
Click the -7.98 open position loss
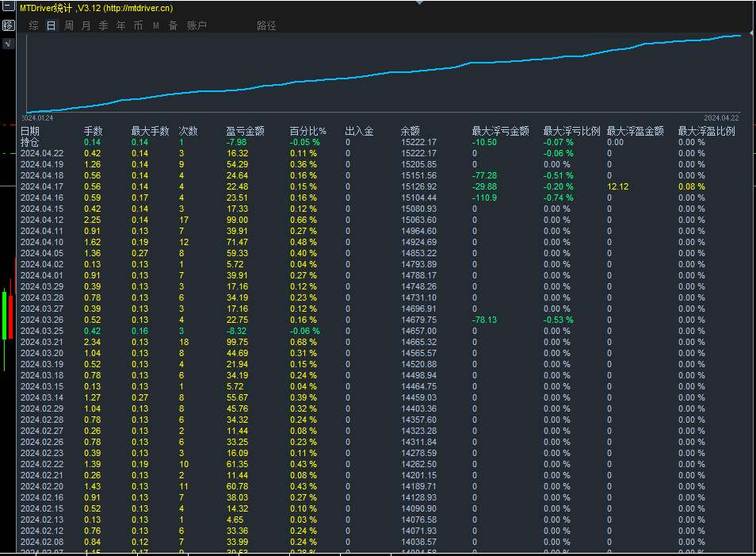coord(236,143)
